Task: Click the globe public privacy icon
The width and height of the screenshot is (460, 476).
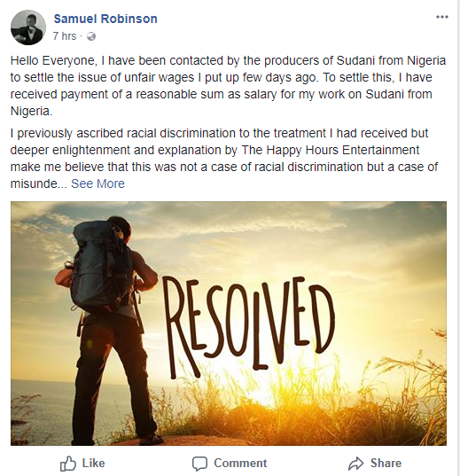Action: [91, 36]
